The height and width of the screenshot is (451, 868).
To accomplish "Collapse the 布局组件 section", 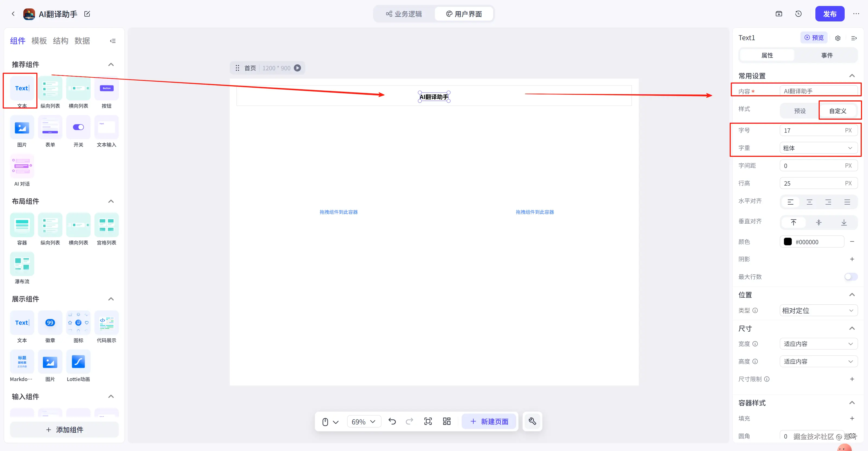I will coord(111,201).
